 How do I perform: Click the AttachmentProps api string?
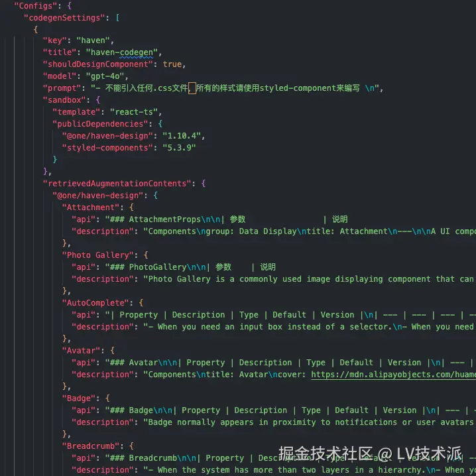[x=227, y=219]
